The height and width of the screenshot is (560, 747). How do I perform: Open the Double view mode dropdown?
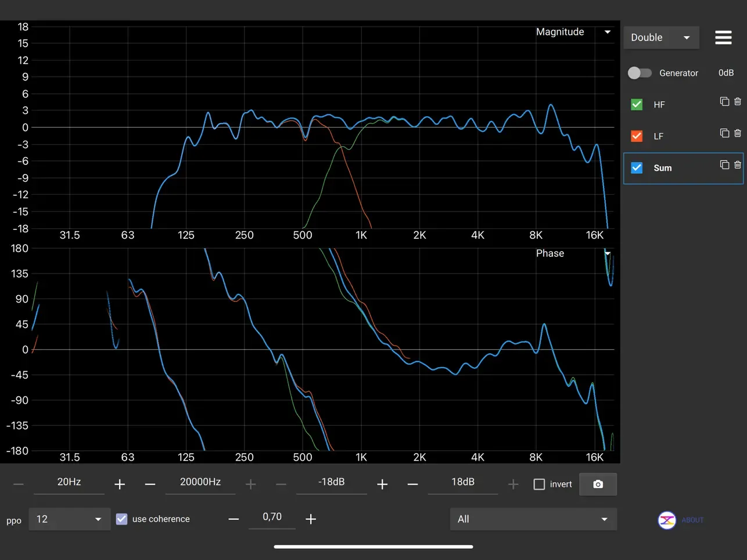pyautogui.click(x=661, y=37)
